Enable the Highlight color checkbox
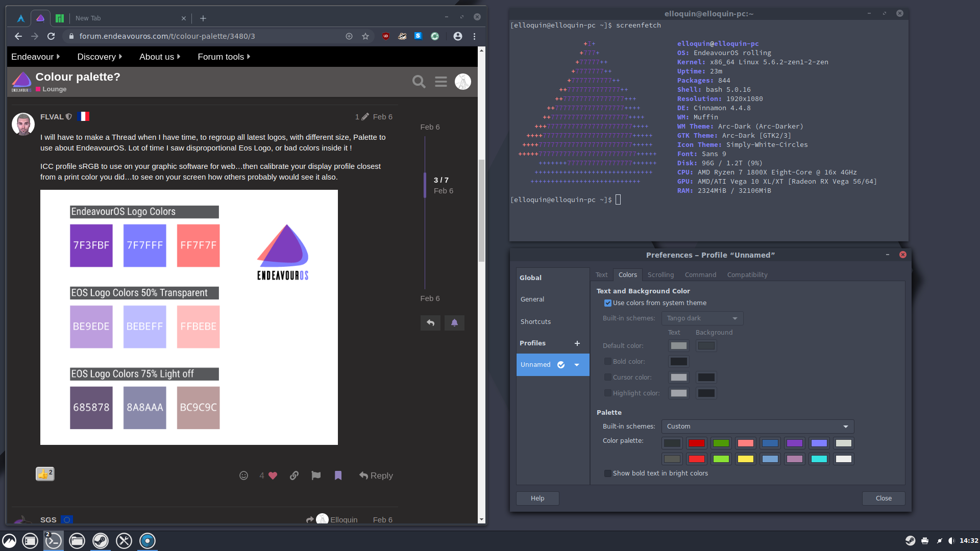This screenshot has width=980, height=551. coord(608,393)
